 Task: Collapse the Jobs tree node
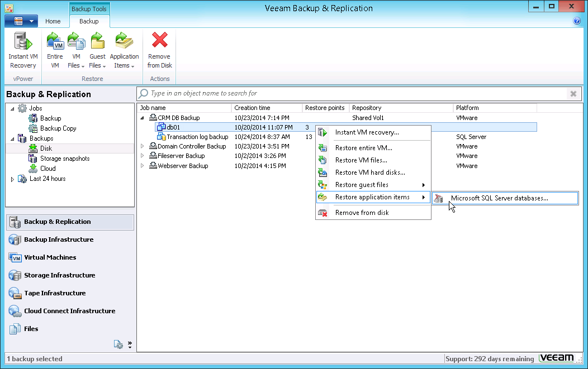(x=12, y=109)
